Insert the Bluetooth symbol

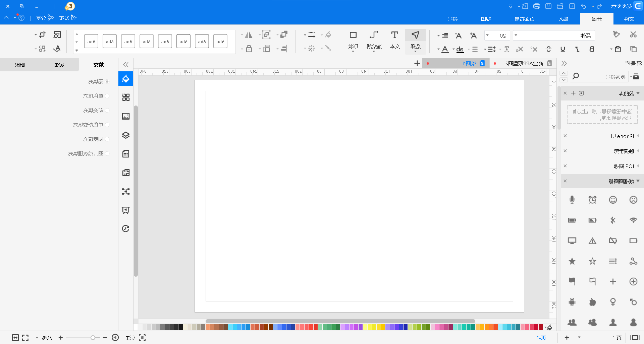click(613, 220)
